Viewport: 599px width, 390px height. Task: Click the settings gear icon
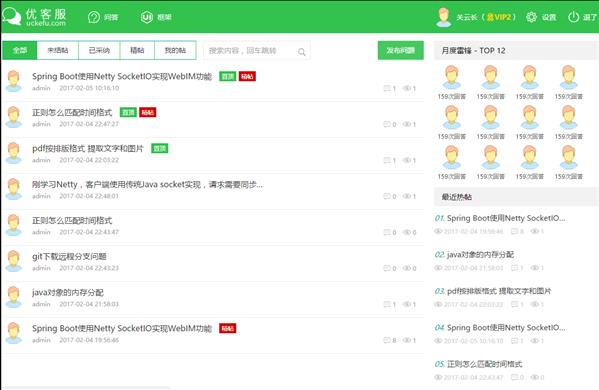(x=531, y=17)
